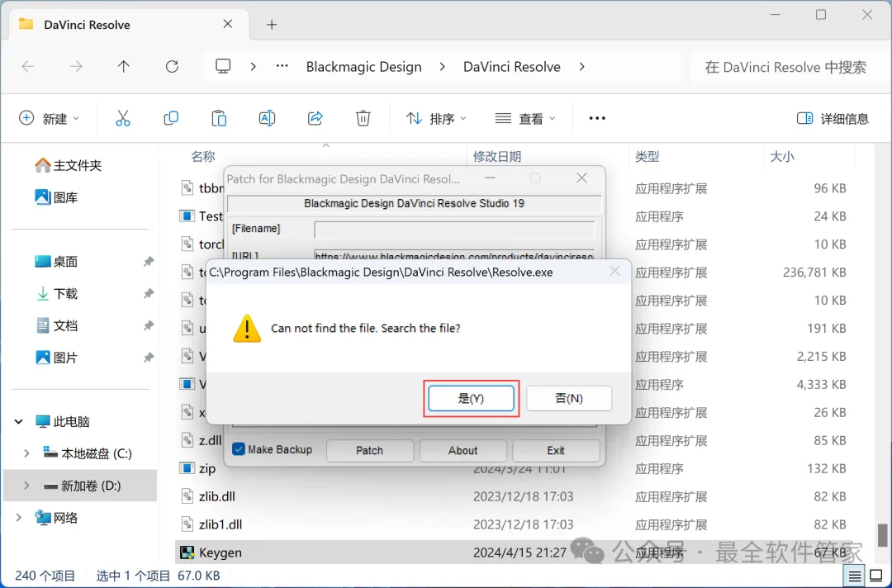
Task: Expand 新加卷 (D:) in the sidebar
Action: (26, 486)
